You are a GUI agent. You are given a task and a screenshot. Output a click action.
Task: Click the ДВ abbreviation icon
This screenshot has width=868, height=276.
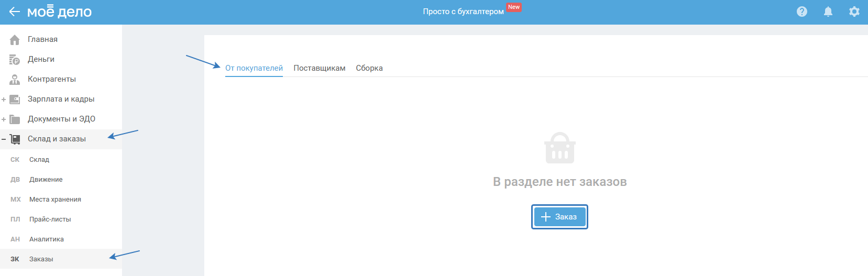[x=15, y=180]
